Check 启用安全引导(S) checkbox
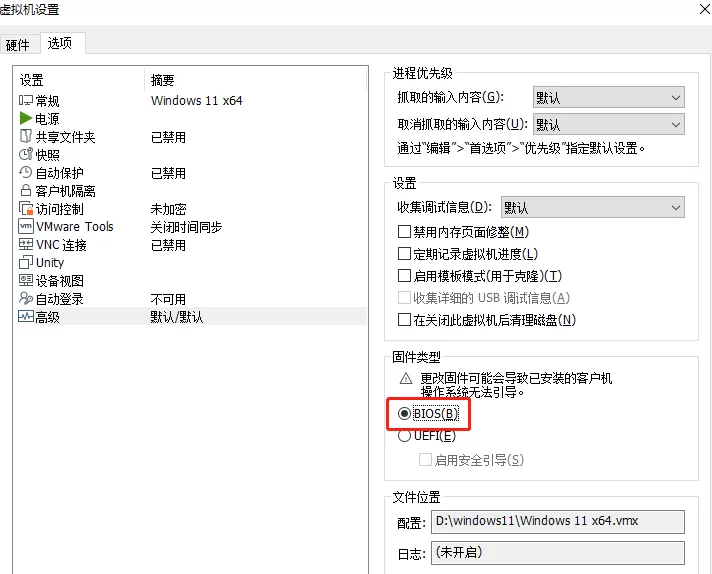The height and width of the screenshot is (574, 712). (425, 460)
